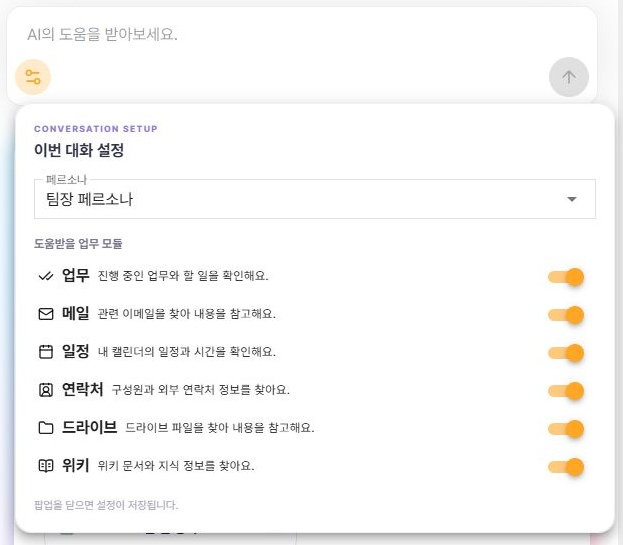Click '위키 문서와 지식 정보를 찾아요.' description

tap(176, 466)
